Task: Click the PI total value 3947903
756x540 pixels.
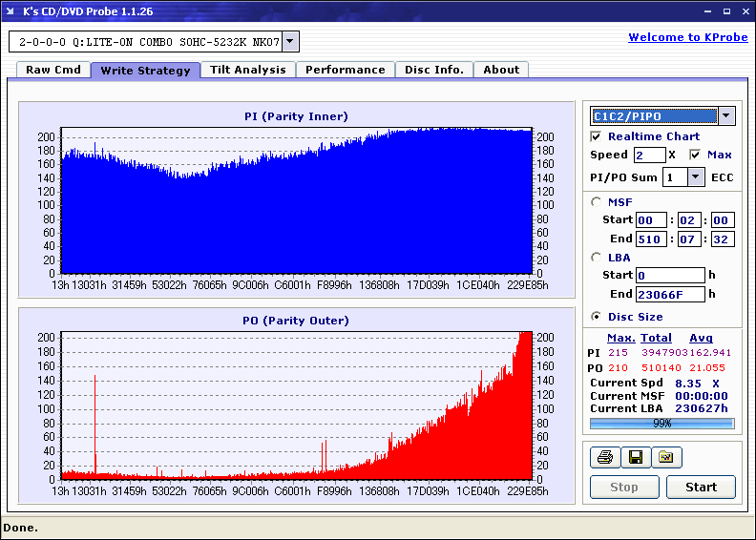Action: [x=664, y=353]
